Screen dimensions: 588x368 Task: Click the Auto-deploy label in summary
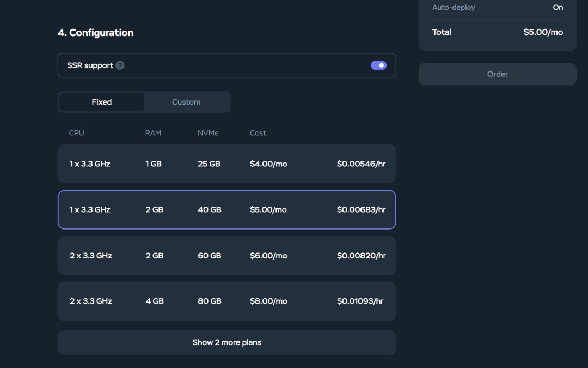(454, 8)
